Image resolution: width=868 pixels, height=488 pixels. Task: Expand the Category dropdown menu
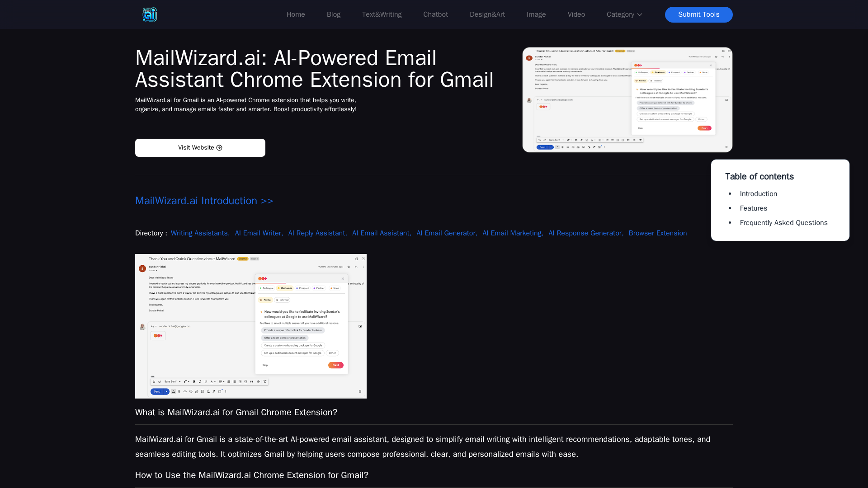coord(624,14)
